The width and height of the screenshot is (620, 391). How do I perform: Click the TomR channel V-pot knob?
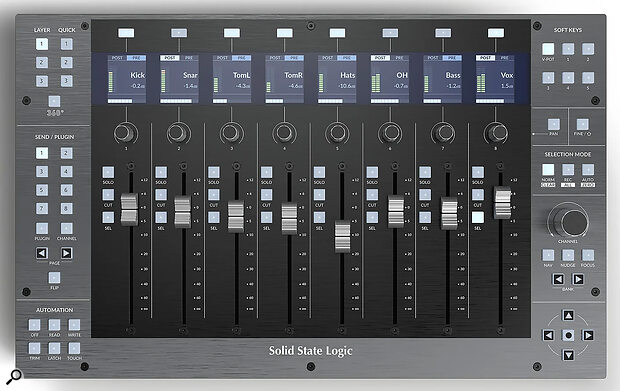(285, 133)
